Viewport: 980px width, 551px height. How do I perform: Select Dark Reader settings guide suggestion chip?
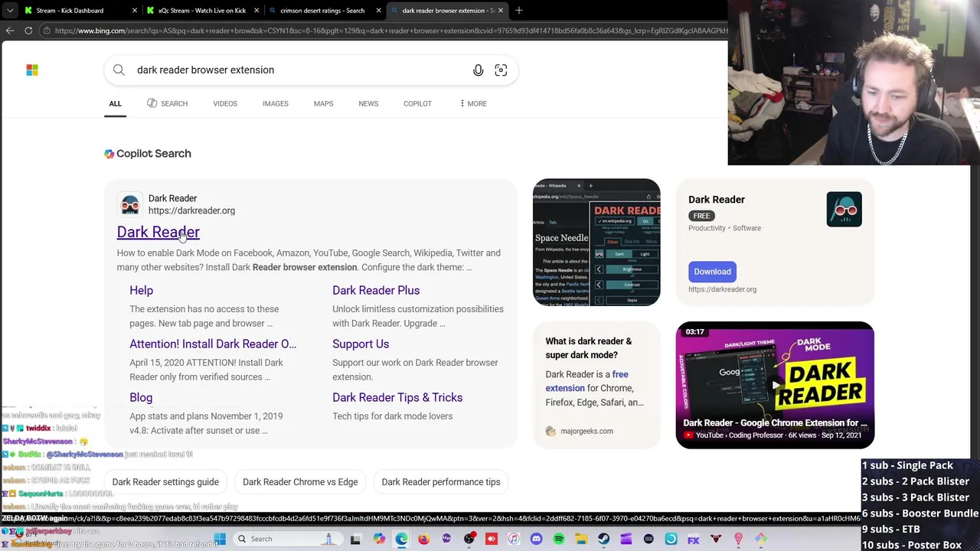(165, 482)
